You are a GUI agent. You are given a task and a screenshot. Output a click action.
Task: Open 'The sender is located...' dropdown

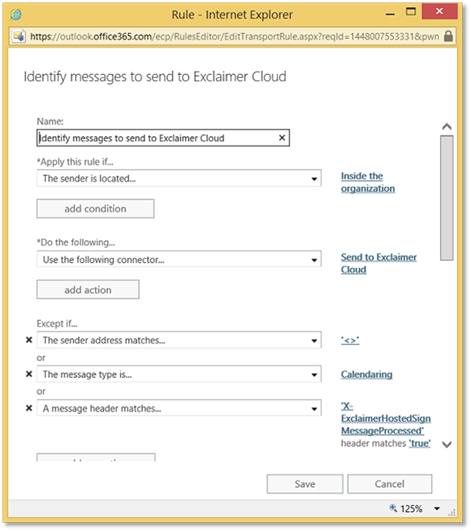tap(179, 178)
